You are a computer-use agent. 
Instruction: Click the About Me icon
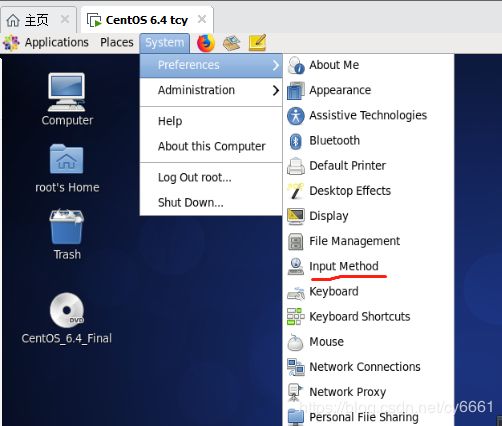point(296,65)
